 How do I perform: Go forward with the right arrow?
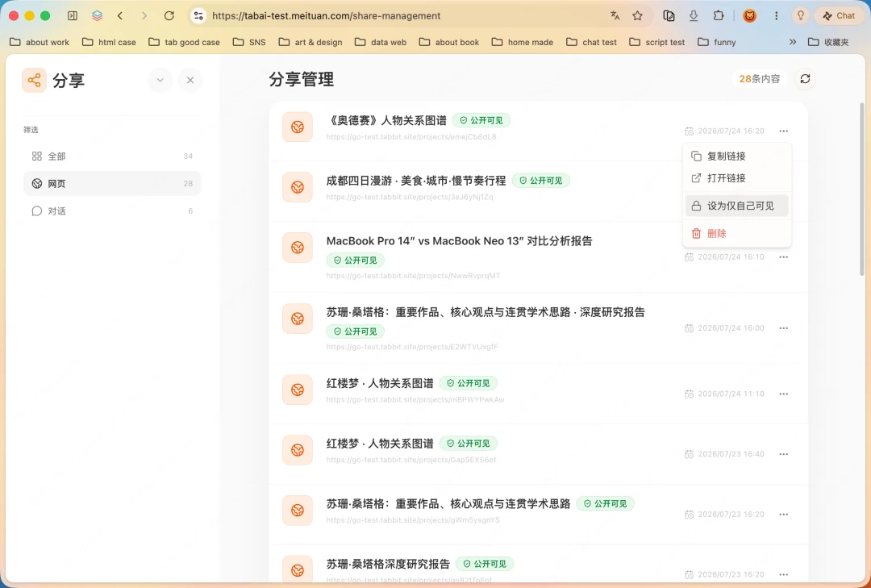[144, 15]
